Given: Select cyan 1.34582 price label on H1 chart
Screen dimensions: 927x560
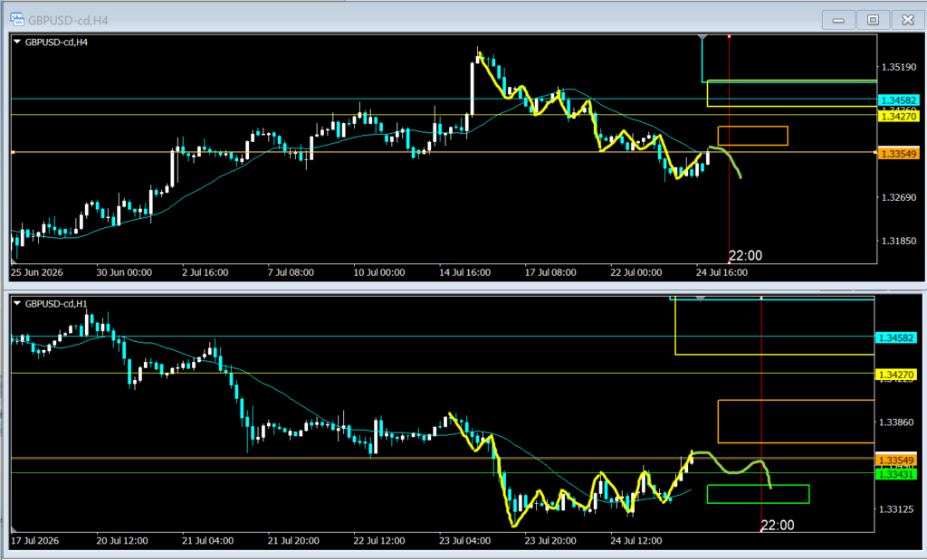Looking at the screenshot, I should pyautogui.click(x=896, y=337).
